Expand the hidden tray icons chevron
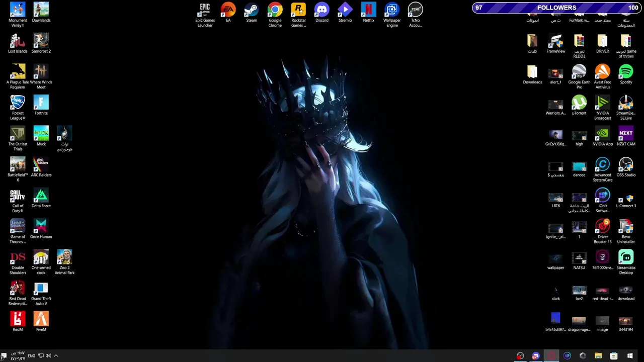This screenshot has width=644, height=362. (56, 356)
